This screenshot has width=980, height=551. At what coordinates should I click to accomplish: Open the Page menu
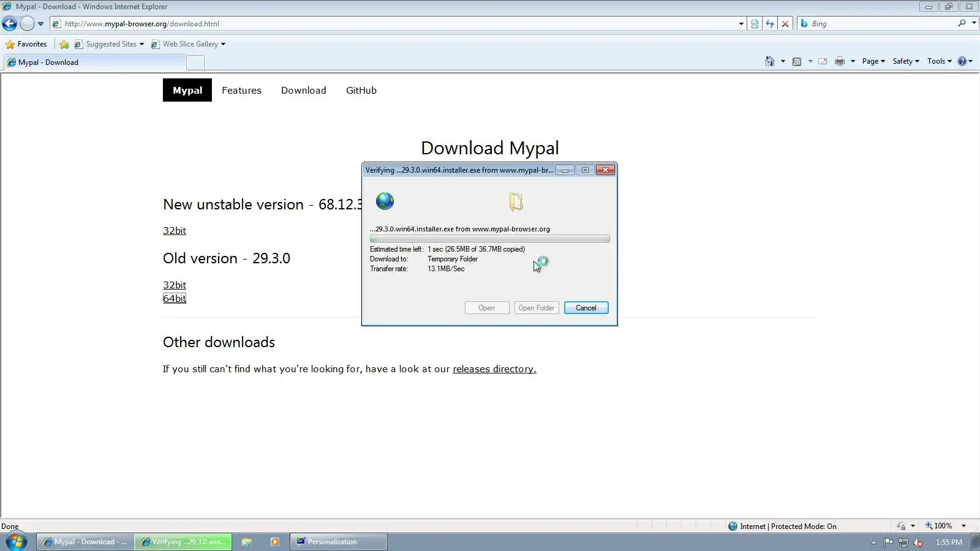pos(873,61)
